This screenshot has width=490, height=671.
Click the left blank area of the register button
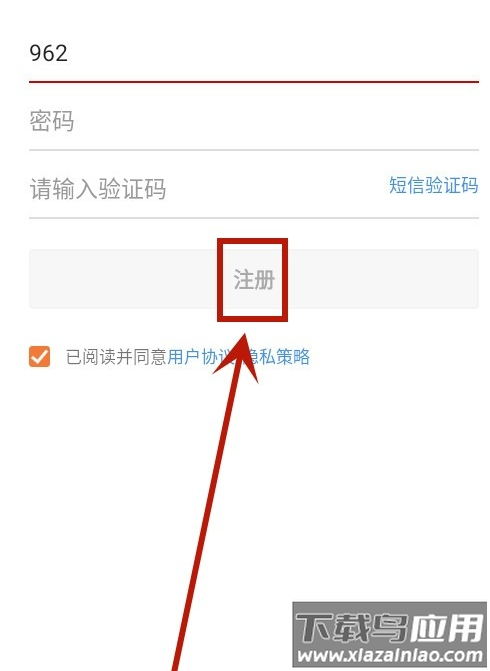click(x=123, y=279)
